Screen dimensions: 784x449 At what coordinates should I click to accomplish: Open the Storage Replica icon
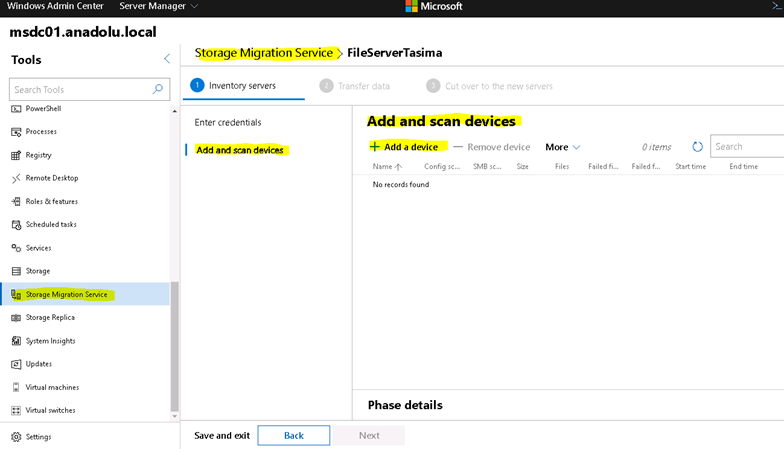pyautogui.click(x=16, y=318)
